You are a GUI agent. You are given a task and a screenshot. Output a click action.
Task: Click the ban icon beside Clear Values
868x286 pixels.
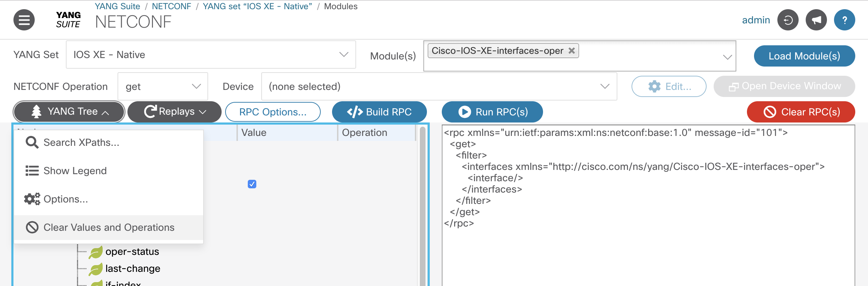[32, 227]
